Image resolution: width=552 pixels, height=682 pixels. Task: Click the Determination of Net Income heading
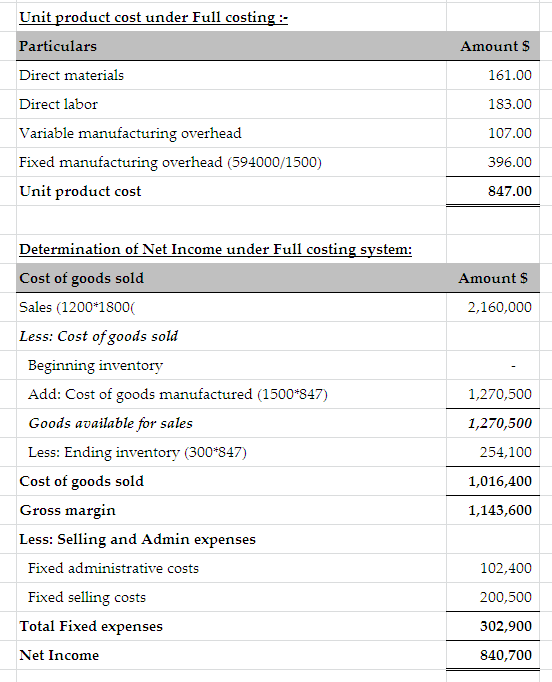coord(215,249)
